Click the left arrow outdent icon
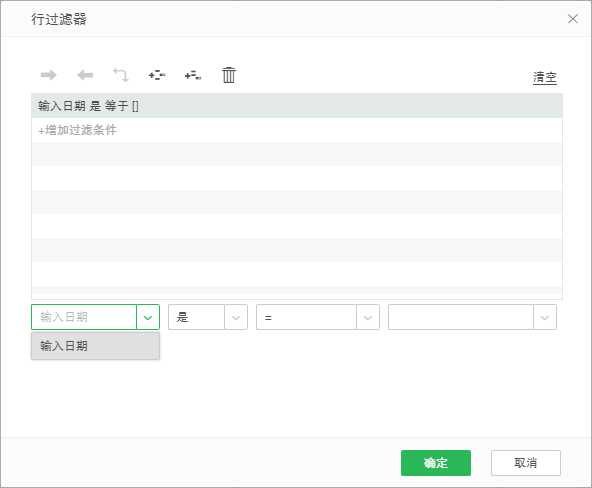 85,75
